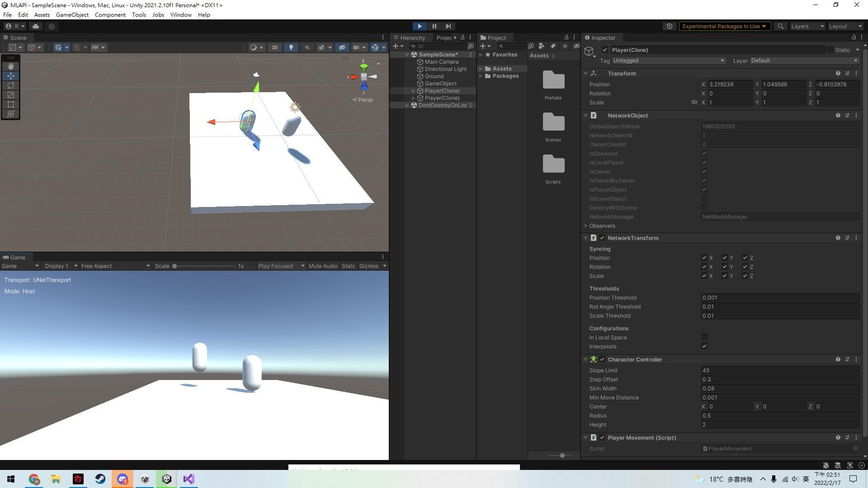
Task: Enable IsKinematic-style In Local Space option in NetworkTransform
Action: click(704, 337)
